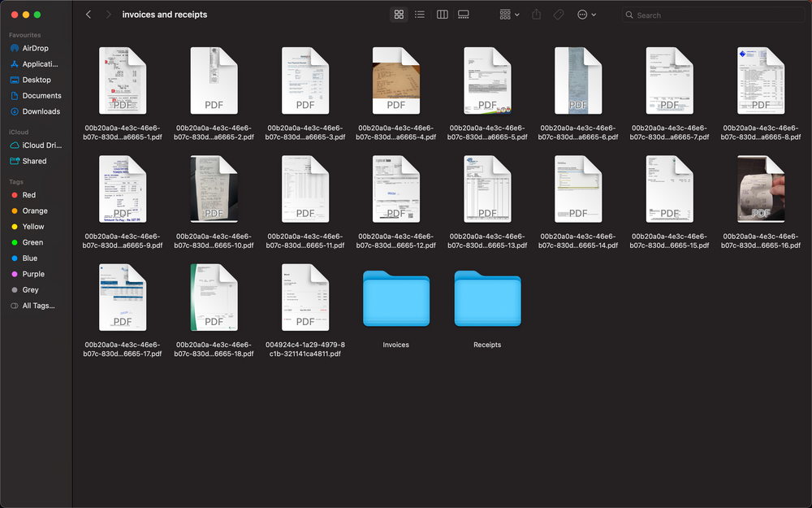812x508 pixels.
Task: Select the Invoices folder
Action: pyautogui.click(x=396, y=299)
